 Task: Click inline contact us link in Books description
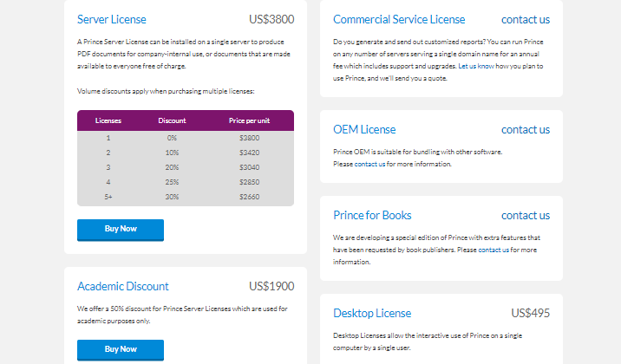pos(494,250)
